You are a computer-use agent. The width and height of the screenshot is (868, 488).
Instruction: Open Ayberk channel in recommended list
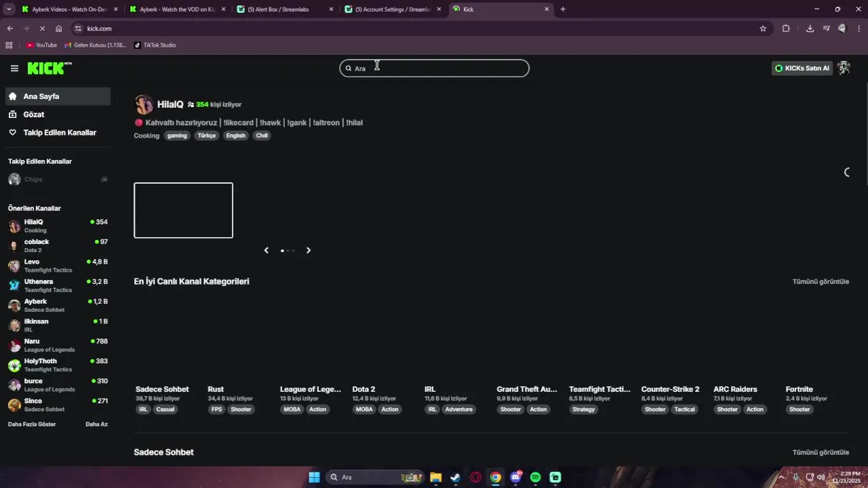58,305
